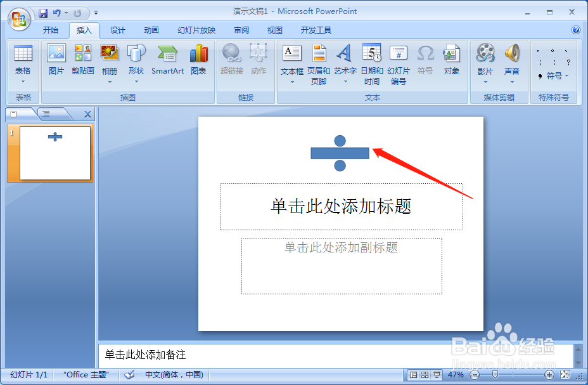Screen dimensions: 588x385
Task: Start slide show from status bar
Action: (437, 374)
